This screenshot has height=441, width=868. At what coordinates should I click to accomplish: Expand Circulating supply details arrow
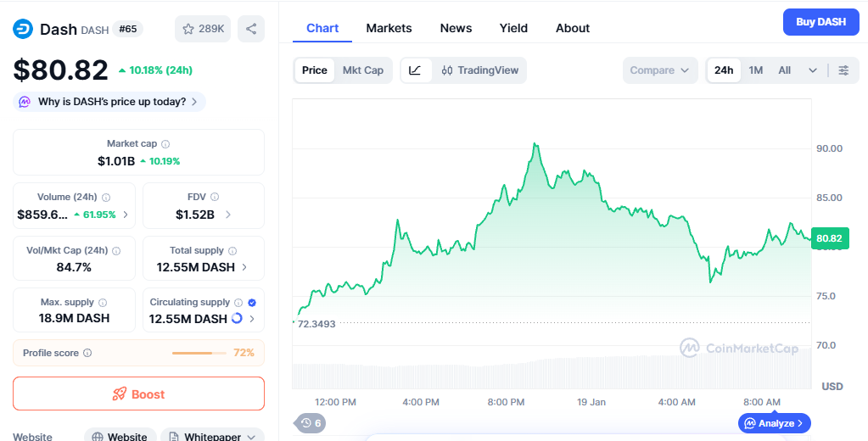pos(252,319)
